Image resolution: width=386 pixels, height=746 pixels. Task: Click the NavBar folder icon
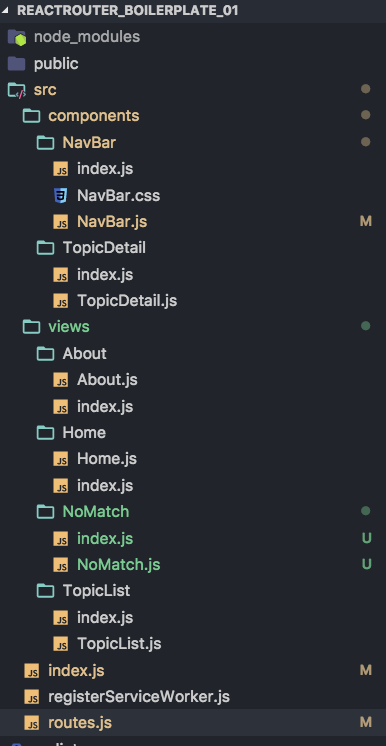(x=46, y=143)
